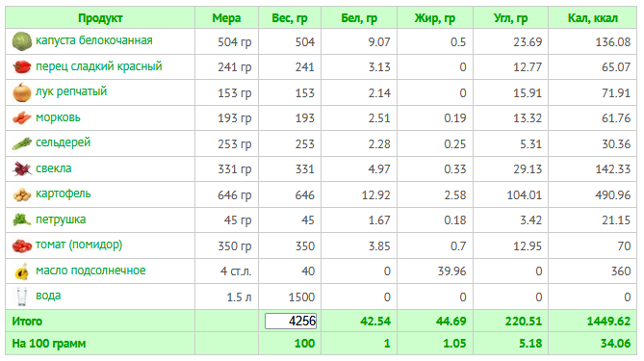Image resolution: width=644 pixels, height=361 pixels.
Task: Open the томат (помидор) link
Action: [79, 245]
